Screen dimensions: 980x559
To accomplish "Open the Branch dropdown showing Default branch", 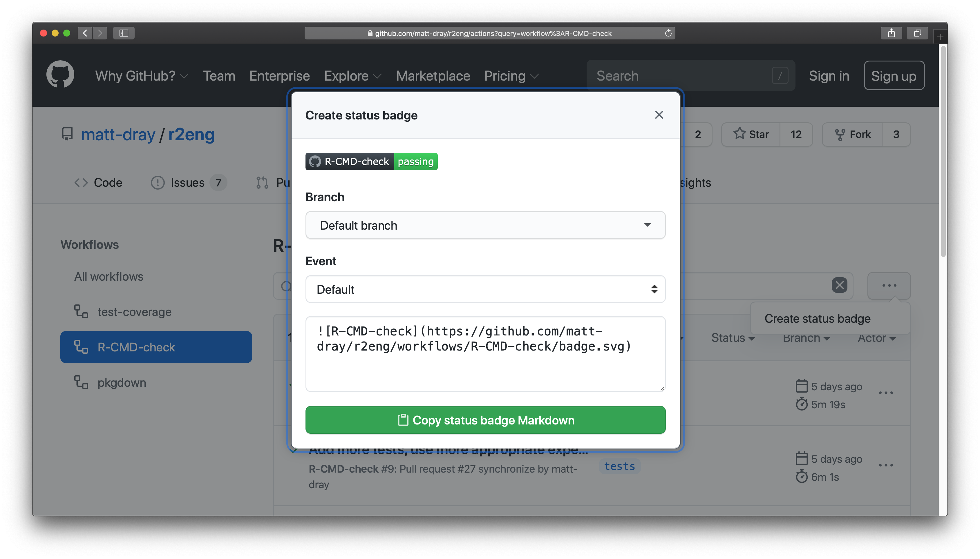I will coord(485,225).
